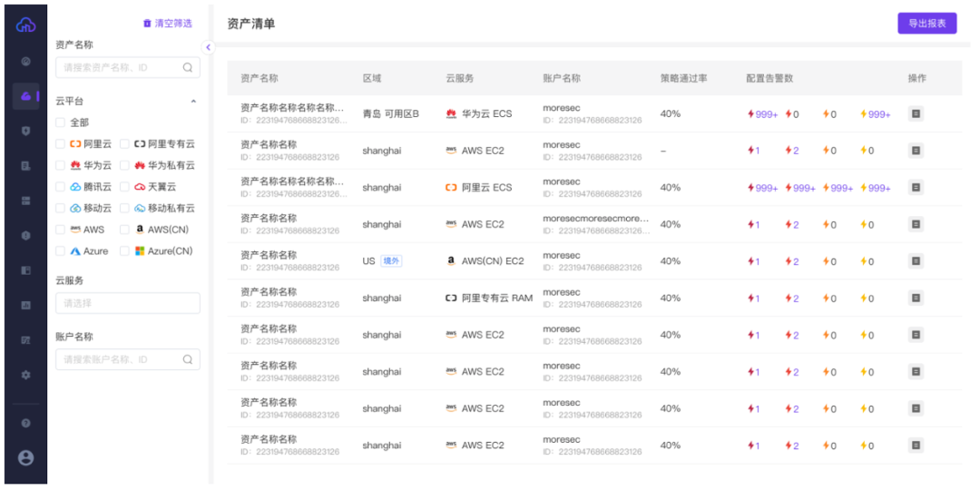Viewport: 980px width, 490px height.
Task: Collapse the 云平台 section chevron
Action: pyautogui.click(x=193, y=101)
